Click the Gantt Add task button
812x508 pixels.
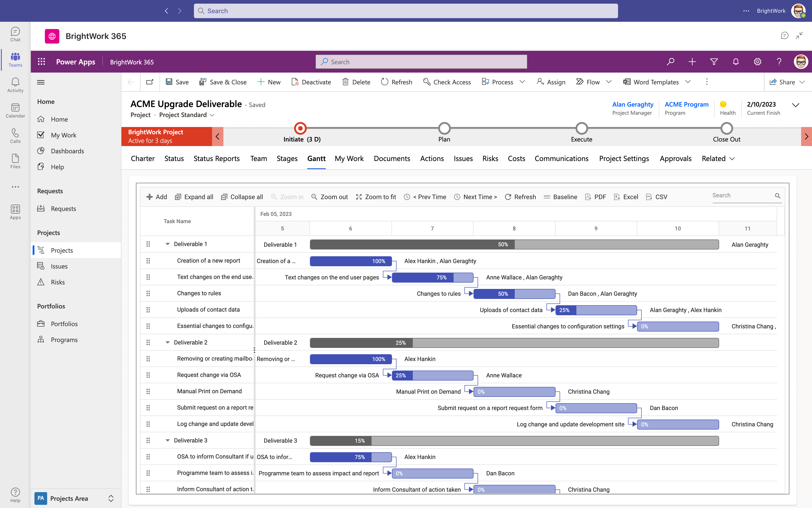point(157,197)
